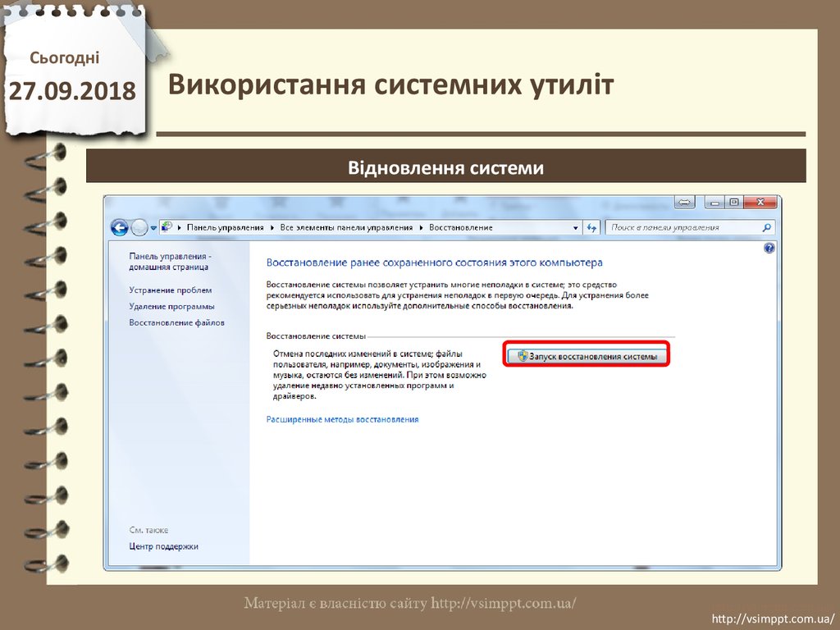Go to Панель управления домашняя страница
The height and width of the screenshot is (630, 840).
[x=169, y=261]
